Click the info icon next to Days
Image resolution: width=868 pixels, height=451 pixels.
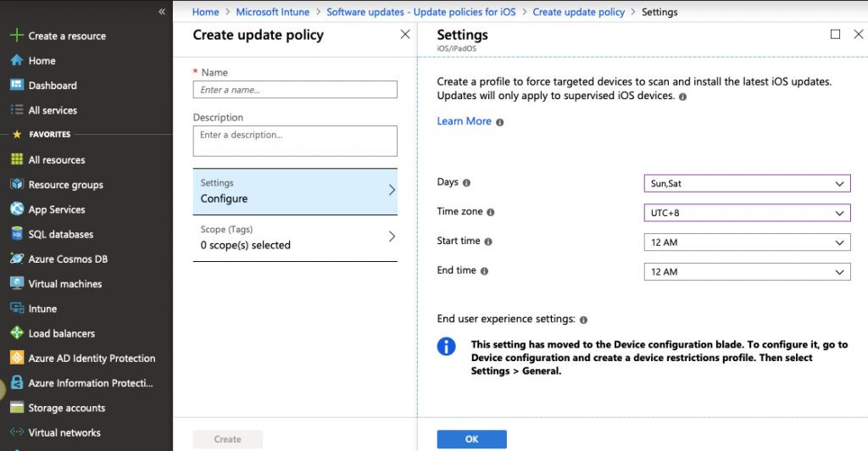pyautogui.click(x=467, y=182)
